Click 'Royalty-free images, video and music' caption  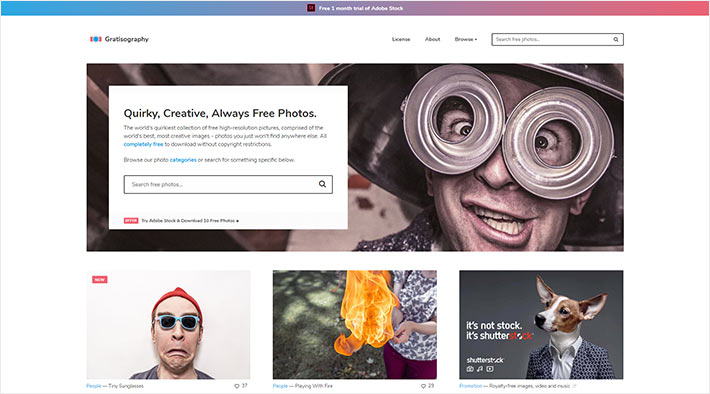[x=529, y=386]
